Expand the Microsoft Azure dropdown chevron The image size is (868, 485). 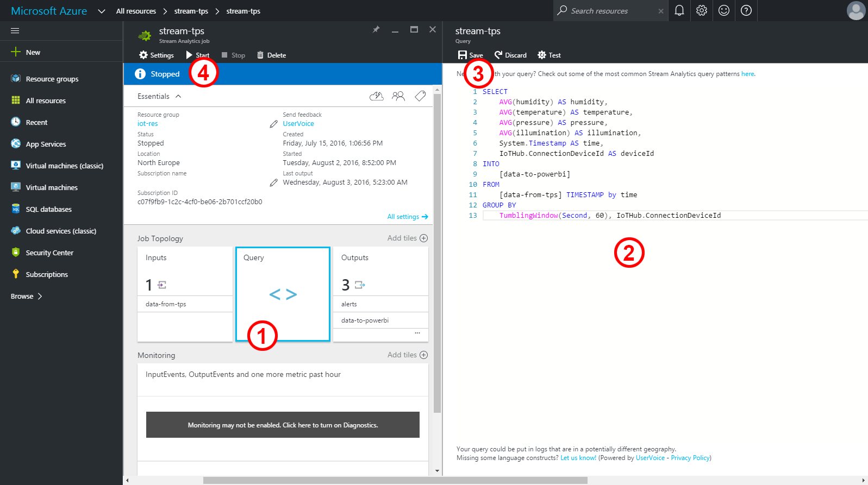pyautogui.click(x=101, y=11)
